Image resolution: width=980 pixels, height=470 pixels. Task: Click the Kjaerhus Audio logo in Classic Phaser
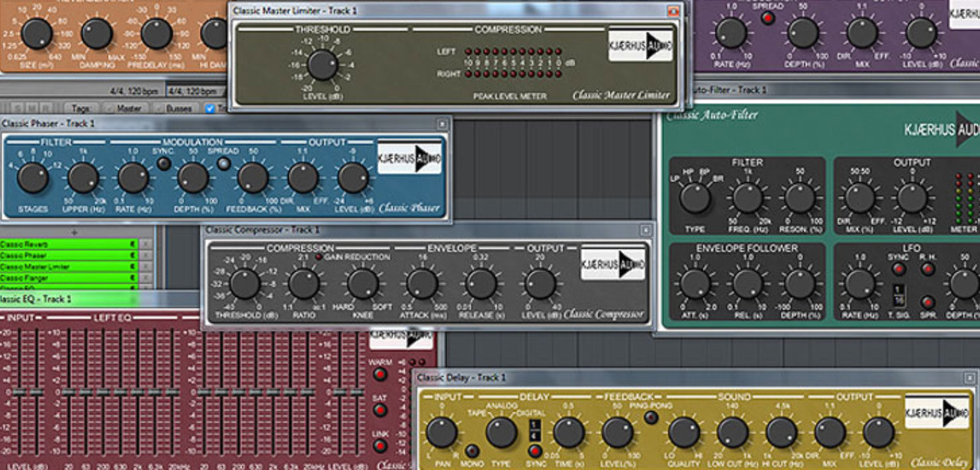tap(410, 157)
